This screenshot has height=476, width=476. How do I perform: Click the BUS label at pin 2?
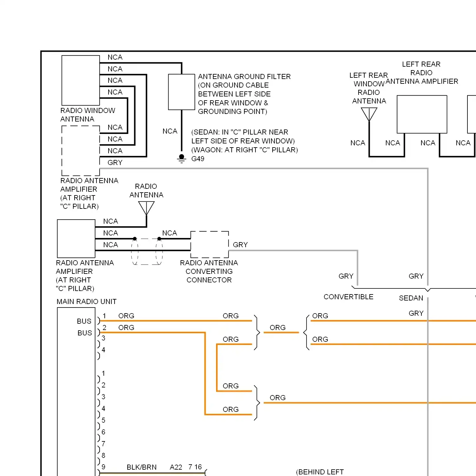point(85,333)
